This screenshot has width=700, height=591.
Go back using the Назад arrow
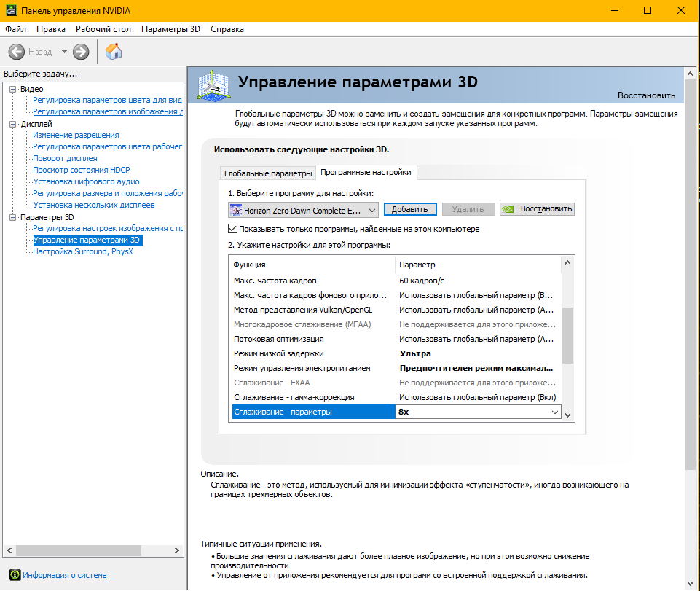tap(17, 52)
